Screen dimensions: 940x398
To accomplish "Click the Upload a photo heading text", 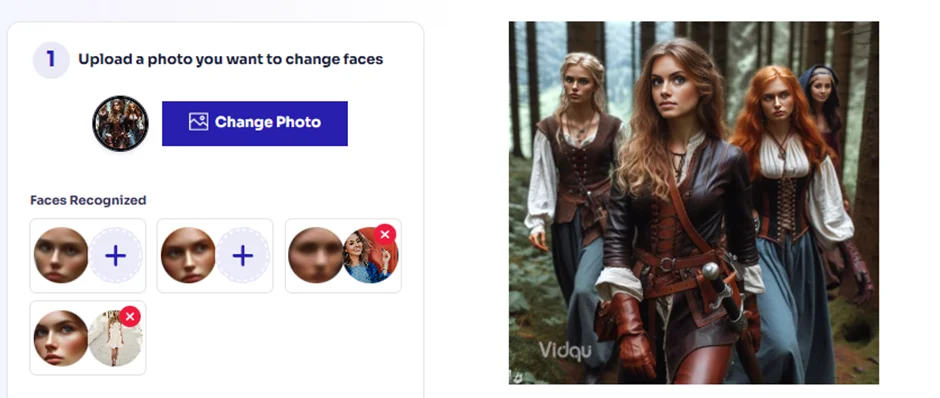I will [x=231, y=59].
